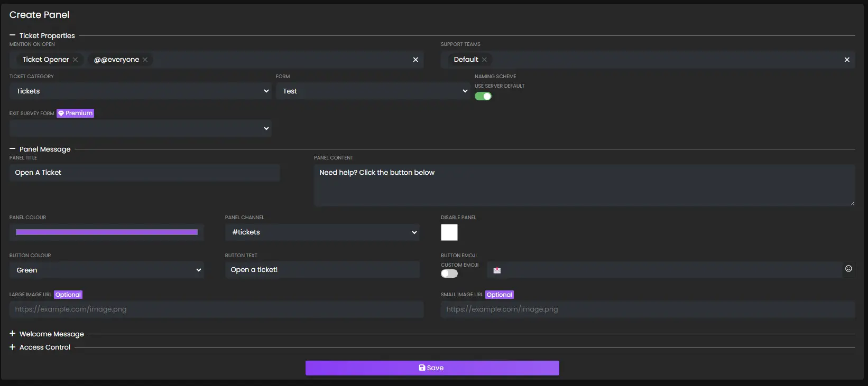Image resolution: width=868 pixels, height=386 pixels.
Task: Open the Ticket Category dropdown
Action: click(141, 91)
